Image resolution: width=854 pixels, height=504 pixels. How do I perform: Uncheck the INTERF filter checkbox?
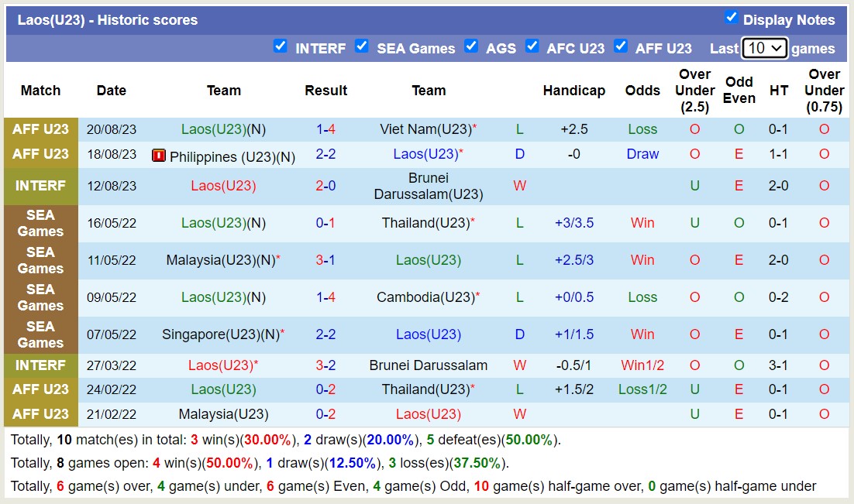click(x=281, y=46)
